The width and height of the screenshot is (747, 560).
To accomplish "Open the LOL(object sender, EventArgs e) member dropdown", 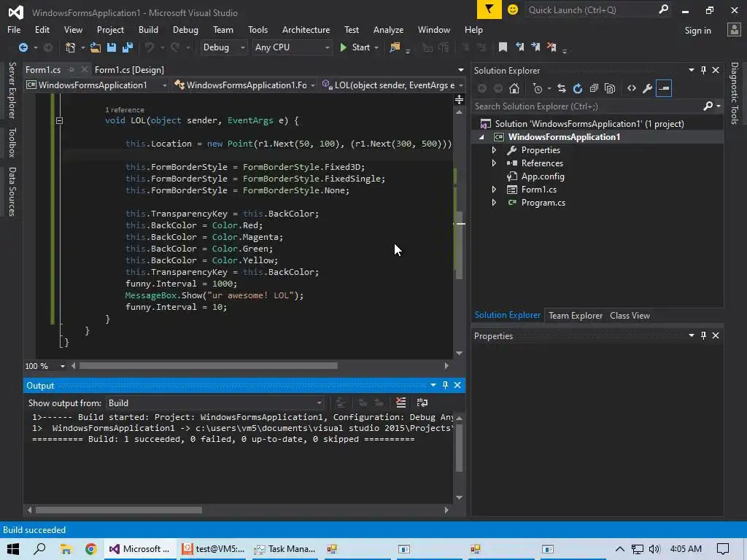I will (393, 85).
